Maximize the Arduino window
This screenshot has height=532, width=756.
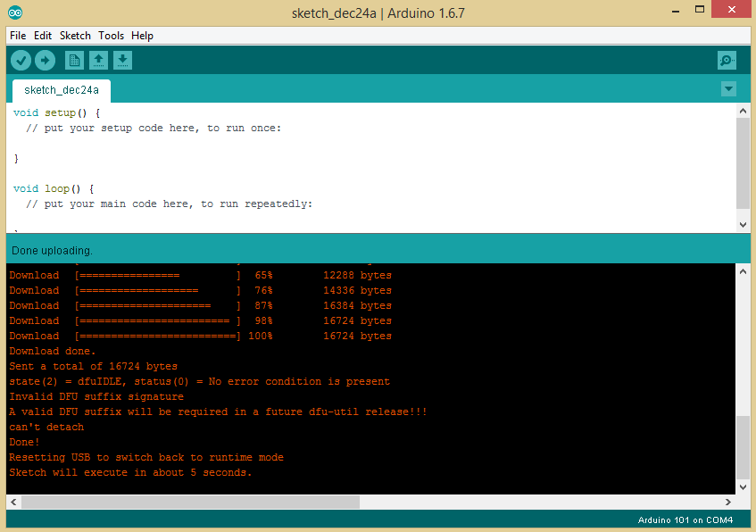point(700,10)
